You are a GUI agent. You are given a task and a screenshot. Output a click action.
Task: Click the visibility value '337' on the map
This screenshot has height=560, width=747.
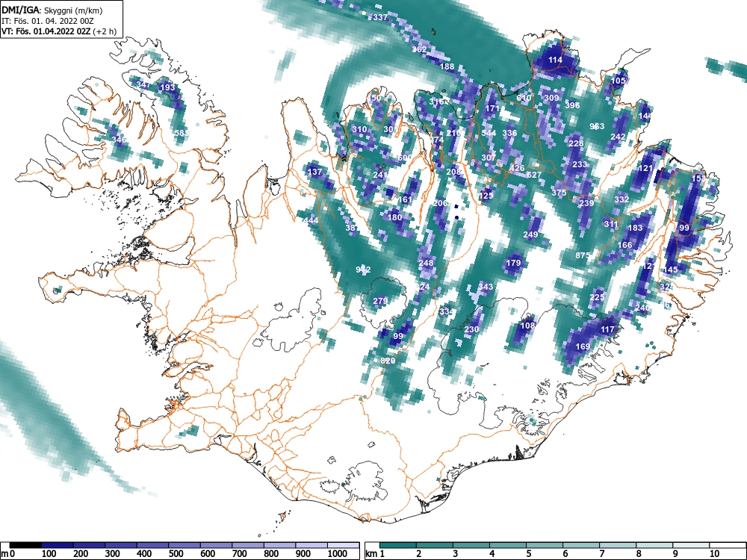pyautogui.click(x=380, y=17)
